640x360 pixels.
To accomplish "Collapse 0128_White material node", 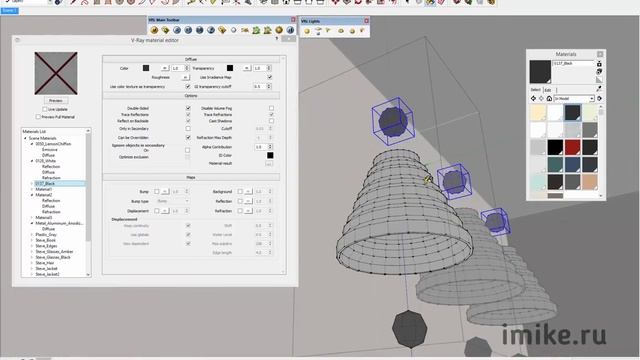I will [x=32, y=161].
